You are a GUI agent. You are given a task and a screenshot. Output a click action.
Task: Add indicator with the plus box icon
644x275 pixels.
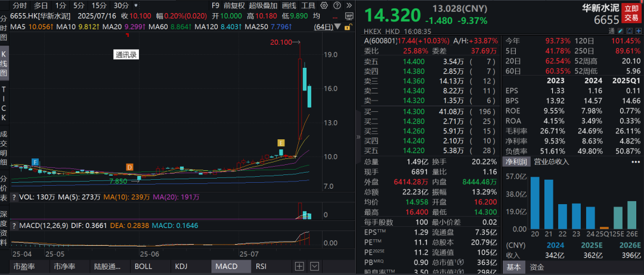[x=300, y=266]
